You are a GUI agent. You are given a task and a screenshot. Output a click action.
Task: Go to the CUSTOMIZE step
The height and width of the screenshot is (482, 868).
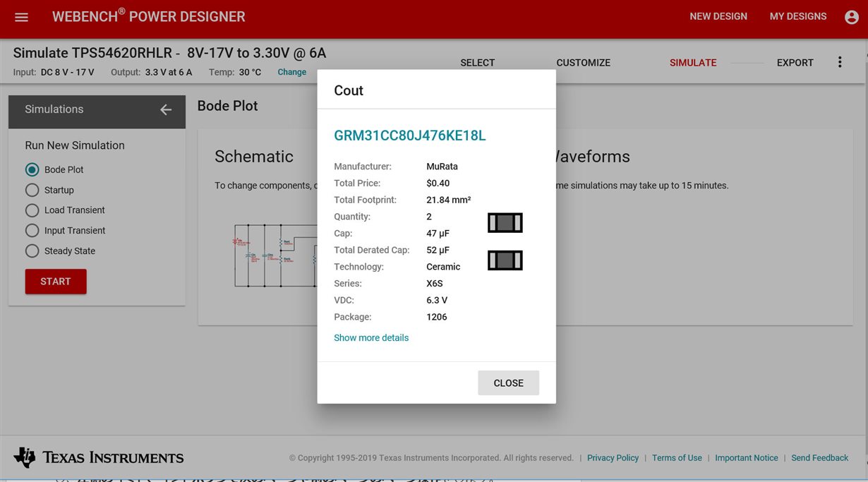584,63
